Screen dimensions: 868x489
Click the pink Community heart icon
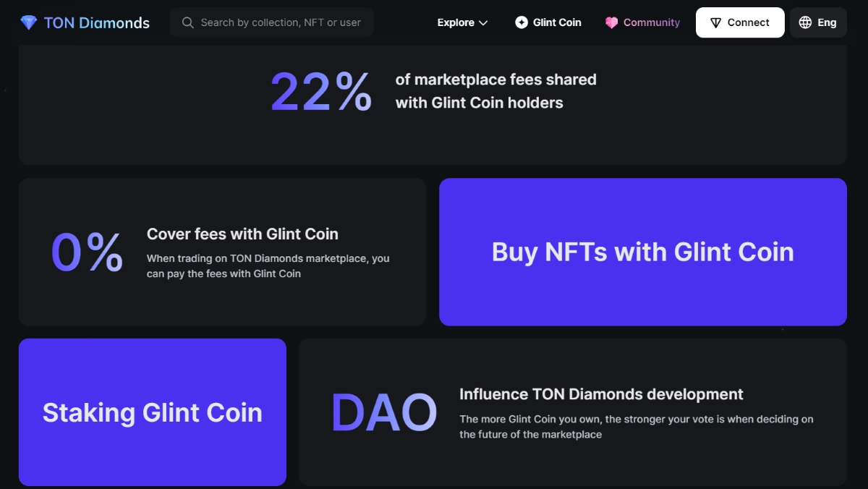[611, 22]
